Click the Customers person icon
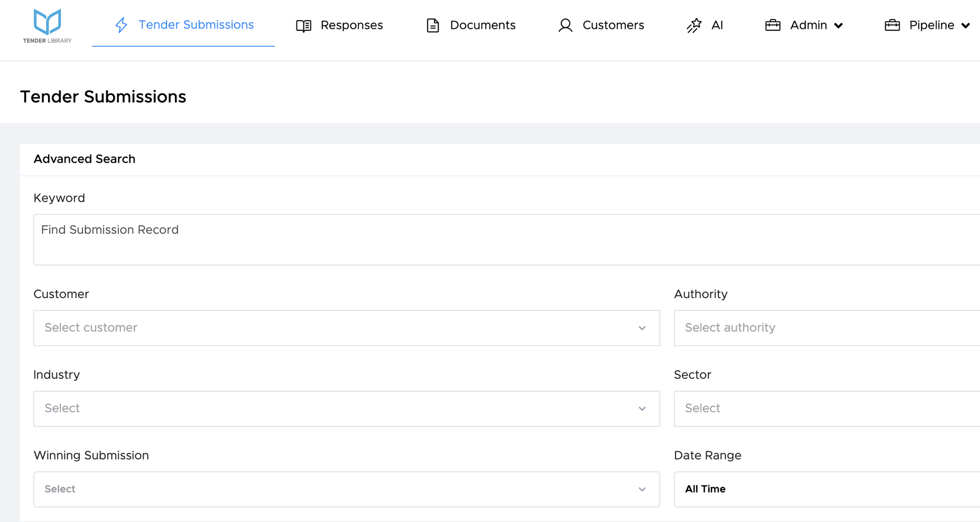This screenshot has height=522, width=980. (x=565, y=25)
